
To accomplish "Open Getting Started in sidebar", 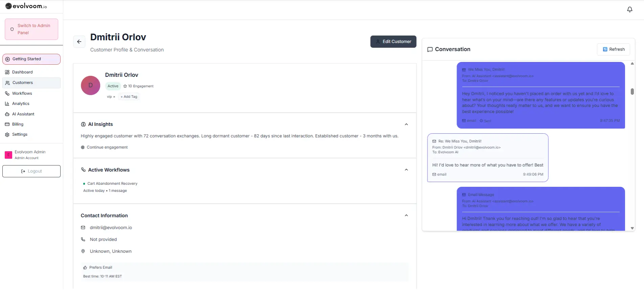I will (31, 59).
